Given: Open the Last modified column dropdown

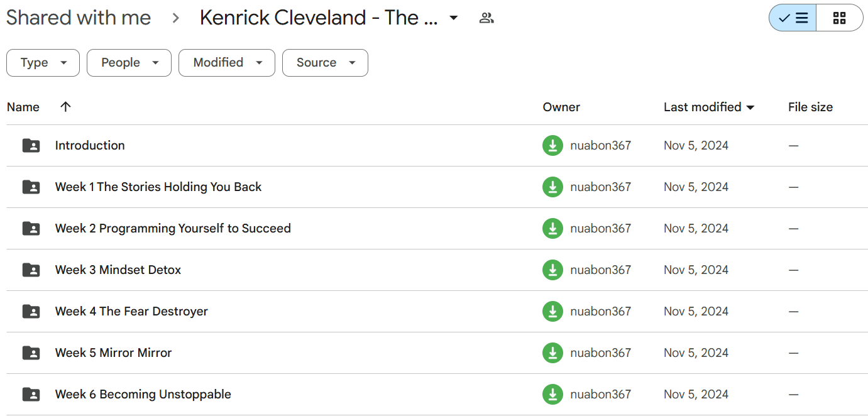Looking at the screenshot, I should (750, 108).
